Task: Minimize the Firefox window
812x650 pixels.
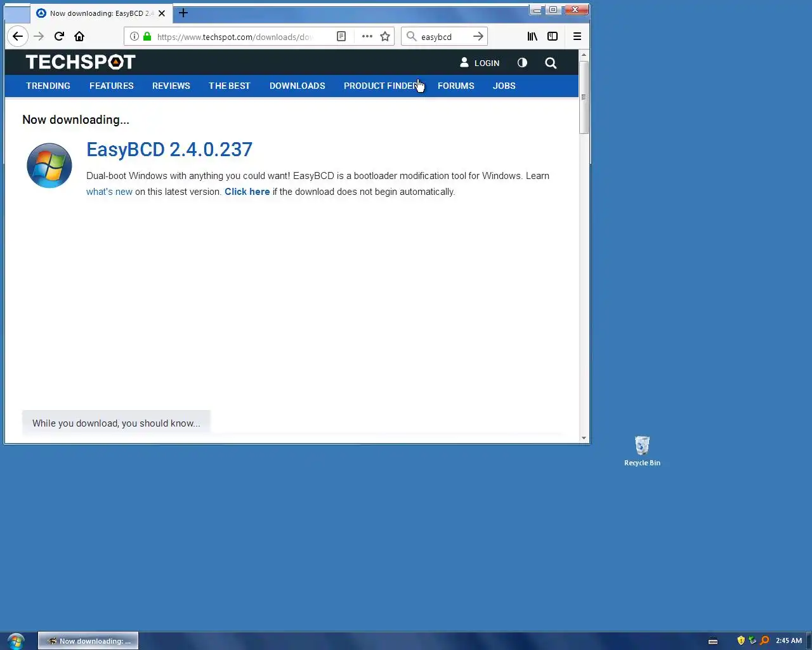Action: [537, 10]
